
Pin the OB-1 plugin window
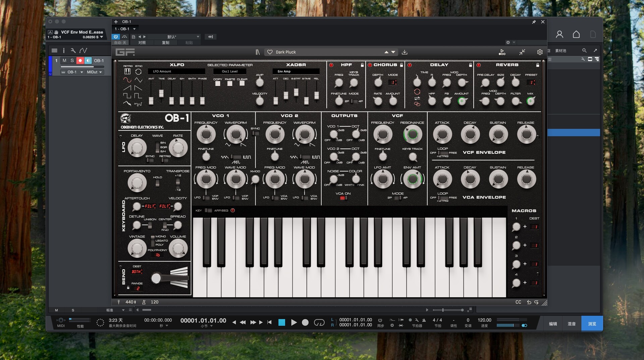click(x=534, y=22)
